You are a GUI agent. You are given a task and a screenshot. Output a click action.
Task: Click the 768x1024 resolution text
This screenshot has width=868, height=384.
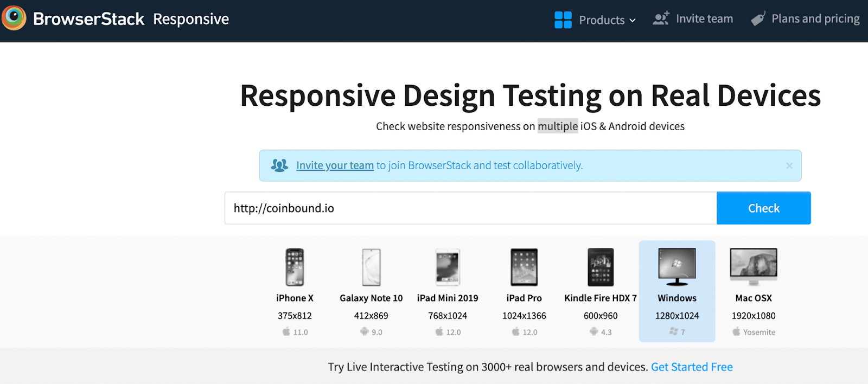point(448,316)
